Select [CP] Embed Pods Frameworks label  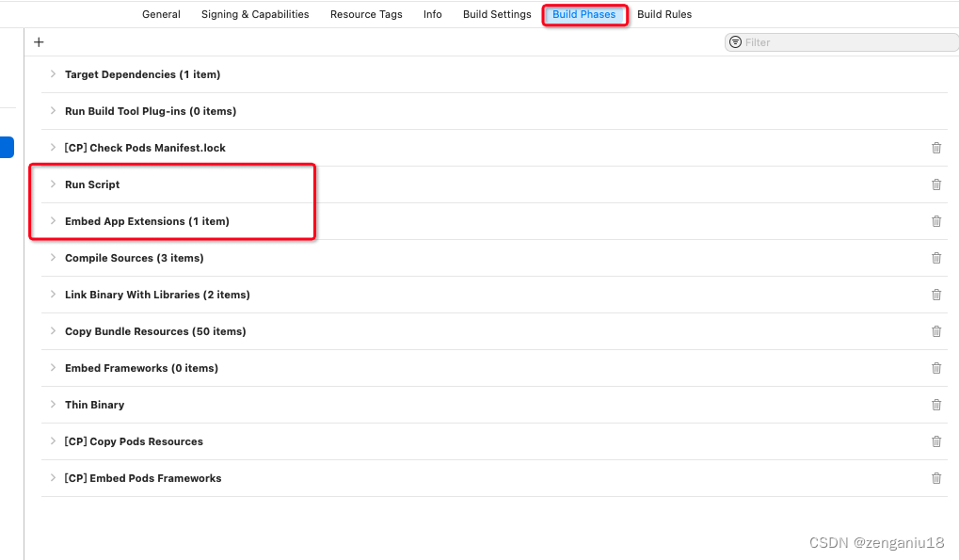(x=142, y=478)
